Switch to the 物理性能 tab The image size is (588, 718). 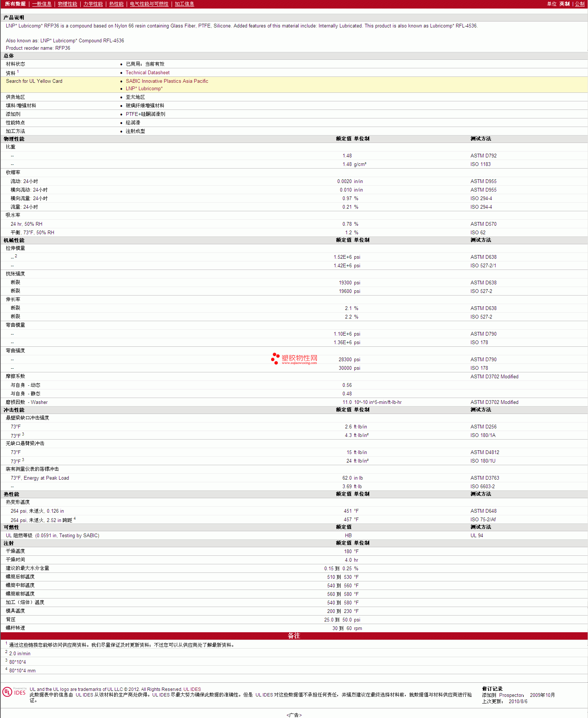(67, 4)
